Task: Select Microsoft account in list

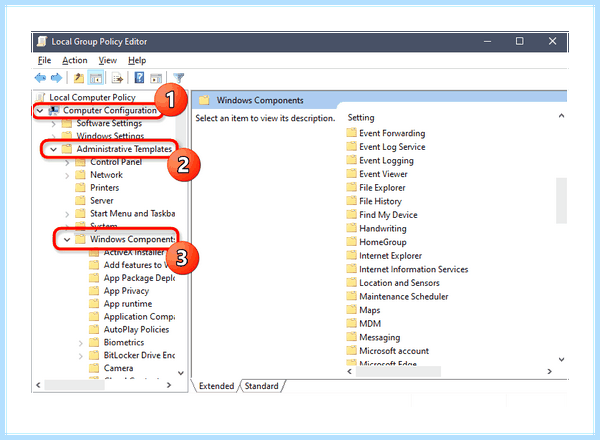Action: point(394,350)
